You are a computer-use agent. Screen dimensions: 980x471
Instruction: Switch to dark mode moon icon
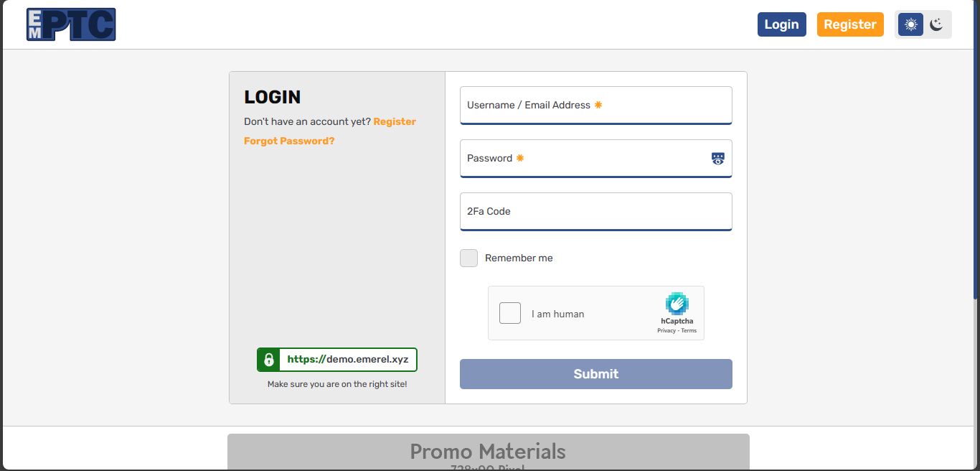pos(936,24)
